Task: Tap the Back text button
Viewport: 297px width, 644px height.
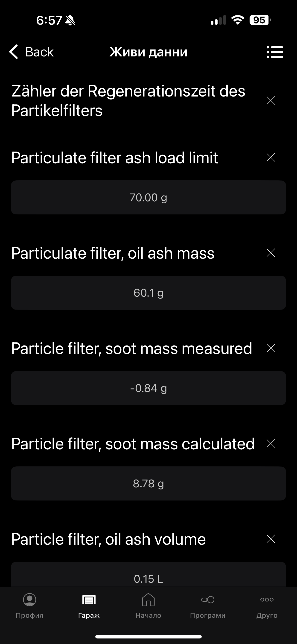Action: (40, 52)
